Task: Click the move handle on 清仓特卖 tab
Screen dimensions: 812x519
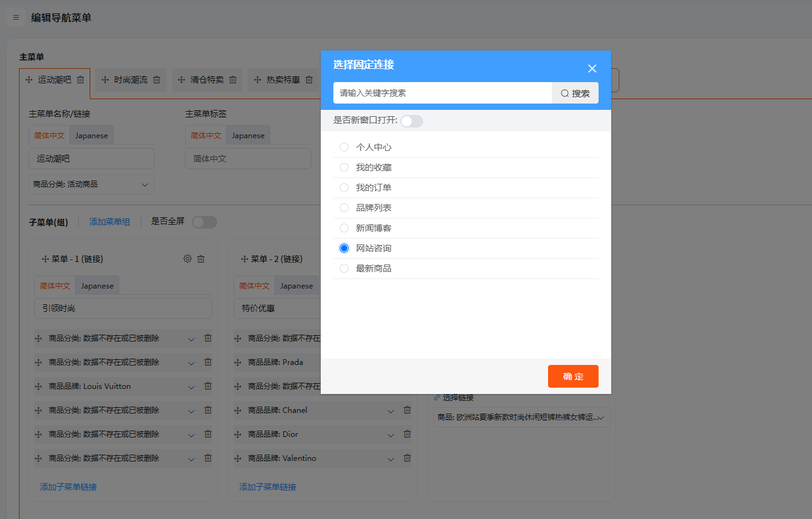Action: coord(181,80)
